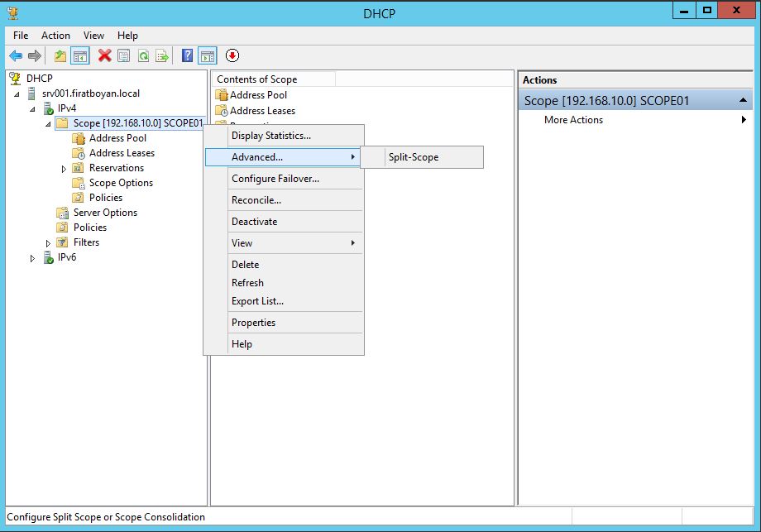The height and width of the screenshot is (532, 761).
Task: Click the srv001.firatboyan.local server icon
Action: pyautogui.click(x=32, y=93)
